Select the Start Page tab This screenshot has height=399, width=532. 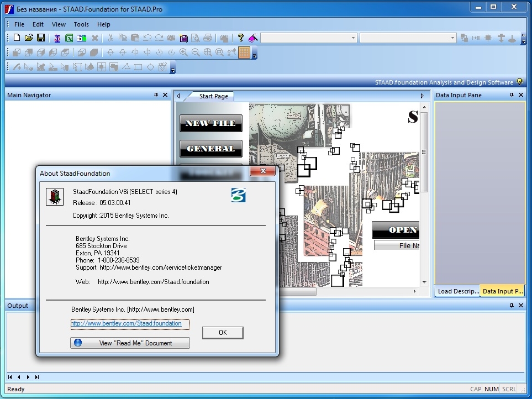tap(213, 96)
